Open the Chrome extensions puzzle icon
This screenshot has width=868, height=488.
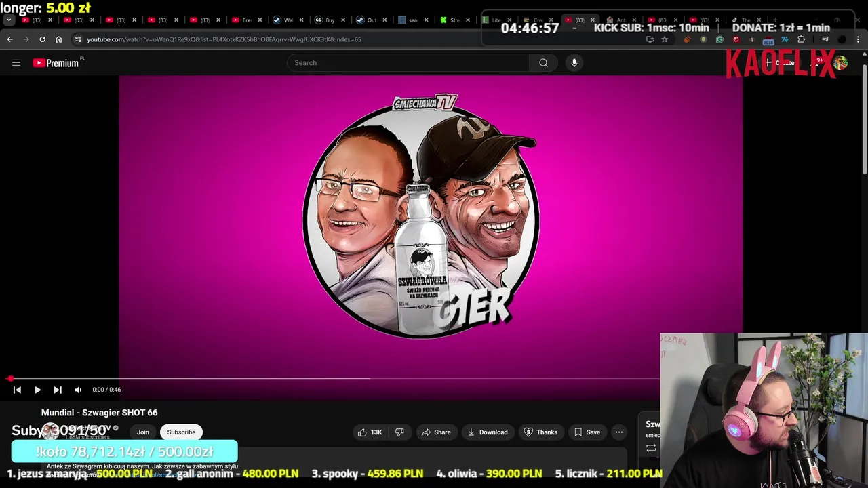click(801, 39)
